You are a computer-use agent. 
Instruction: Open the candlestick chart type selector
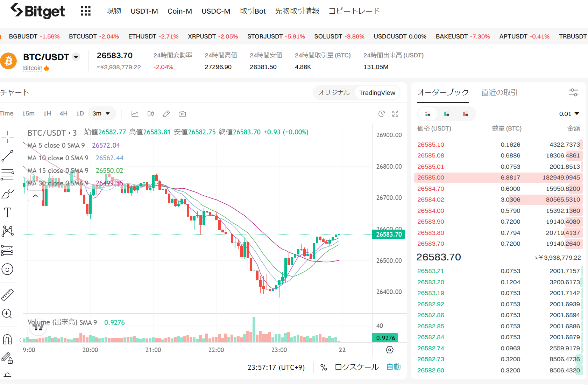click(x=151, y=114)
